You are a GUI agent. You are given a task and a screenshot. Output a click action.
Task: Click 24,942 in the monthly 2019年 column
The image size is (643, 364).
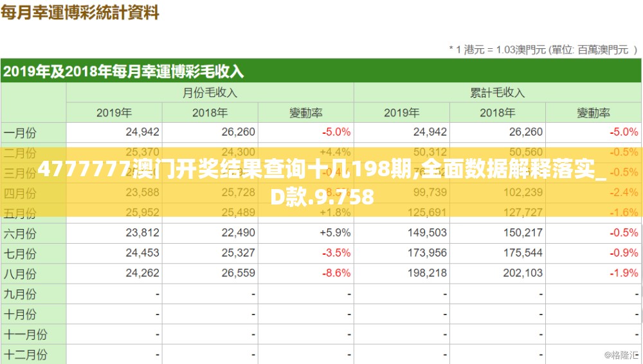tap(142, 132)
